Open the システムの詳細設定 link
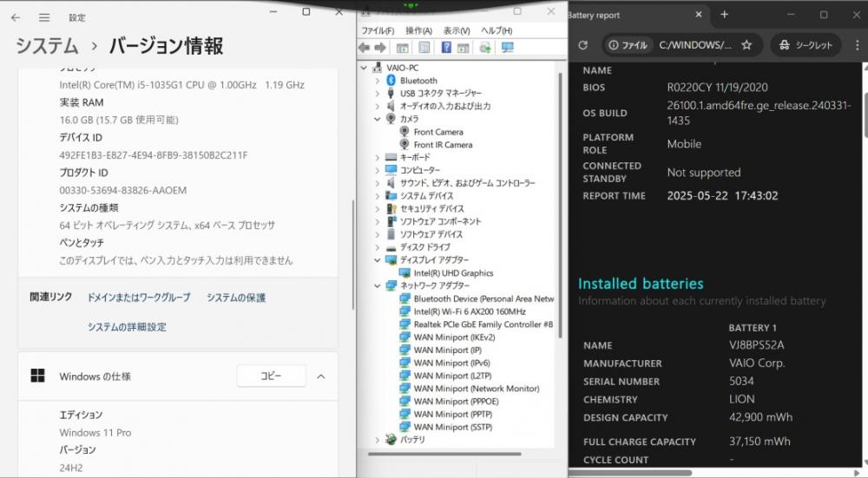Image resolution: width=868 pixels, height=478 pixels. pyautogui.click(x=127, y=327)
